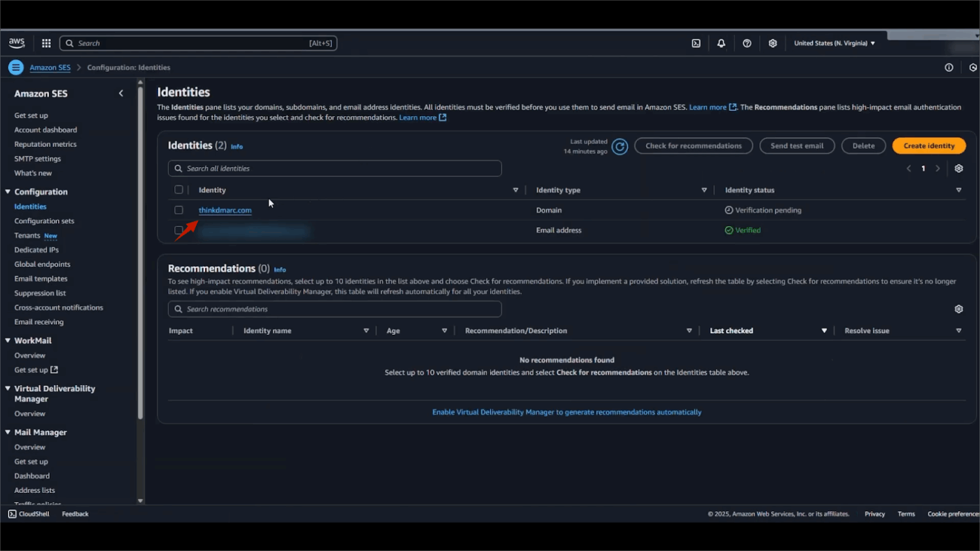Open the Info link next to Recommendations heading
980x551 pixels.
pos(280,270)
